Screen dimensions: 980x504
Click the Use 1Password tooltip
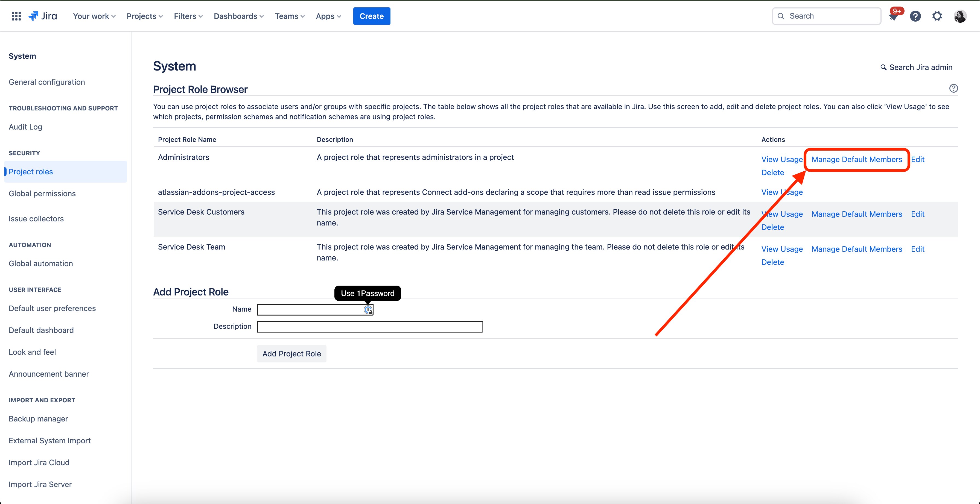(x=367, y=293)
